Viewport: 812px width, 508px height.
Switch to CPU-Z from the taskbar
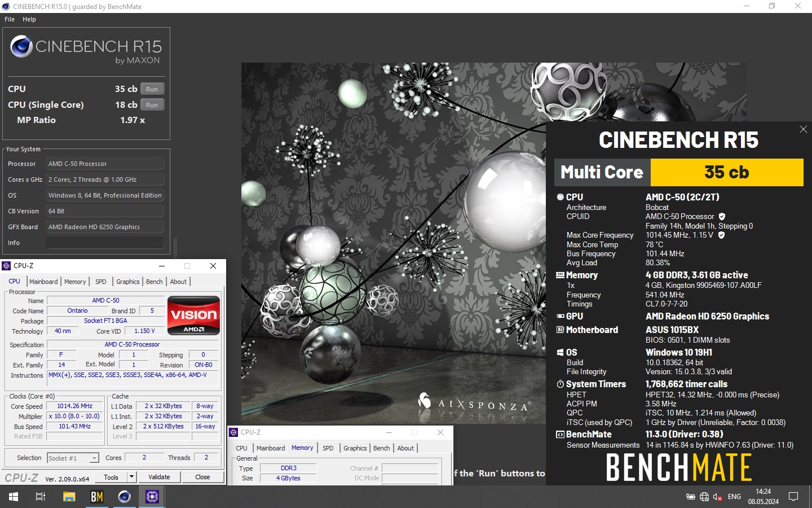coord(152,497)
